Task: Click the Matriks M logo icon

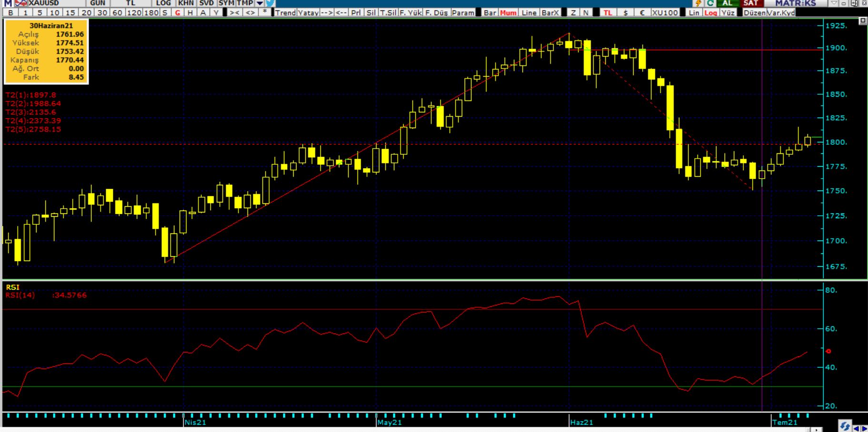Action: pyautogui.click(x=8, y=3)
